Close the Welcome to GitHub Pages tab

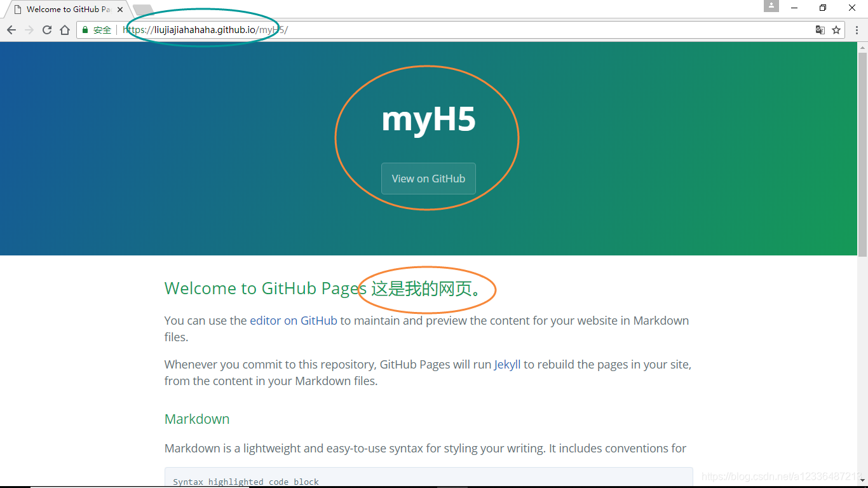tap(120, 10)
